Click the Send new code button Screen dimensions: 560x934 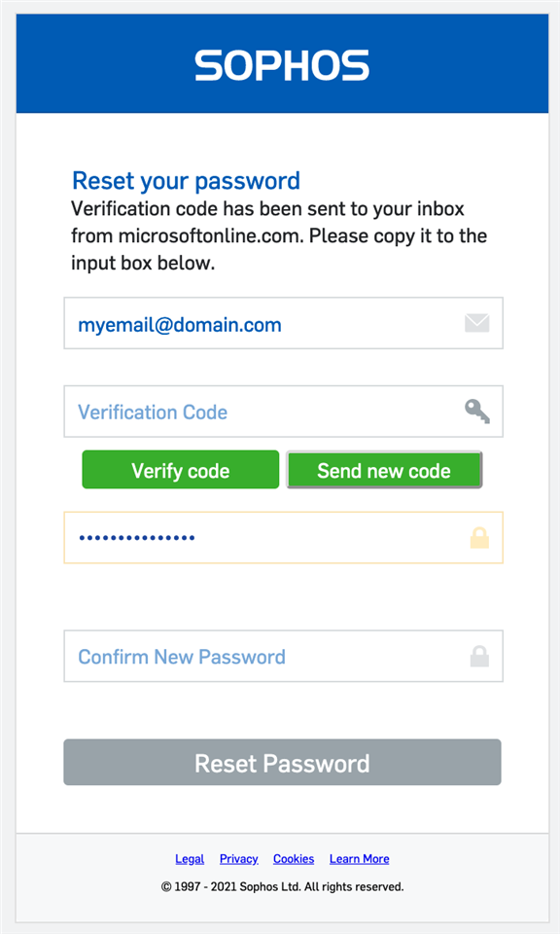(x=384, y=470)
